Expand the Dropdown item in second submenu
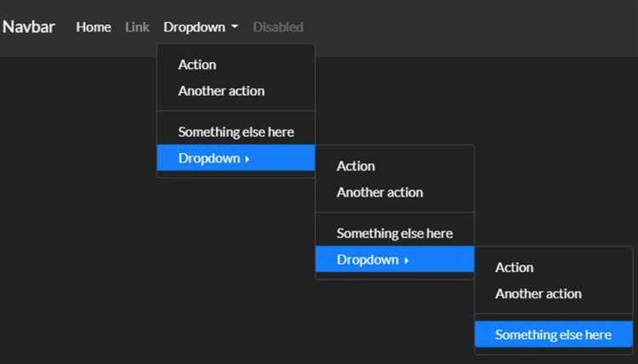The height and width of the screenshot is (364, 638). coord(395,259)
